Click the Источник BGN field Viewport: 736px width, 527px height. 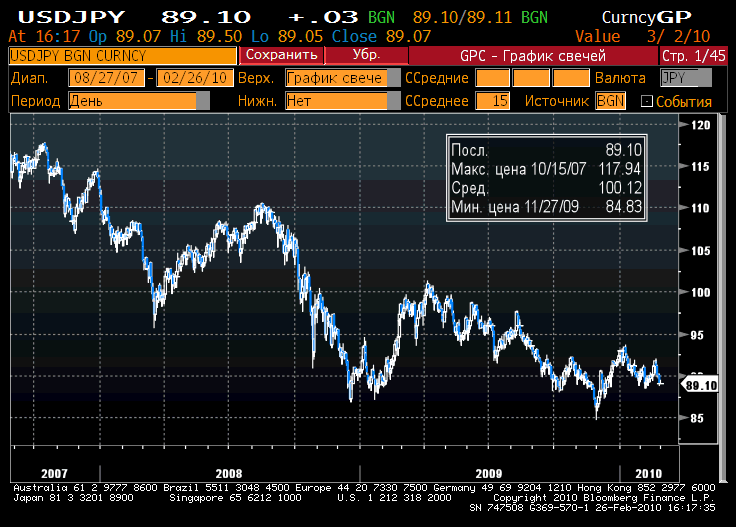[610, 101]
